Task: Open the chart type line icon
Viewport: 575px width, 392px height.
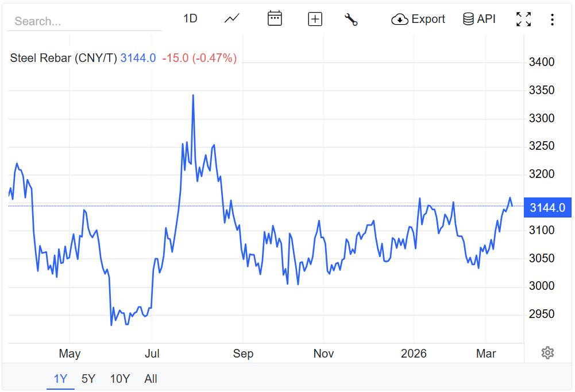Action: click(x=232, y=19)
